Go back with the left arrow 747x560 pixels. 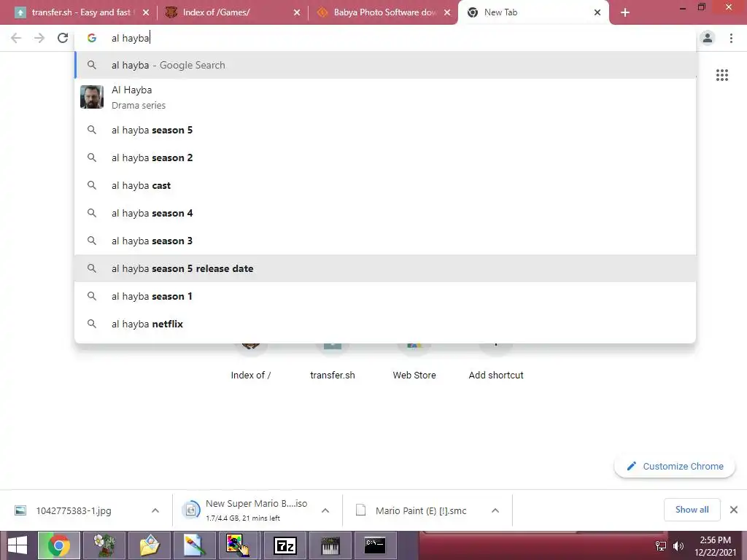16,38
